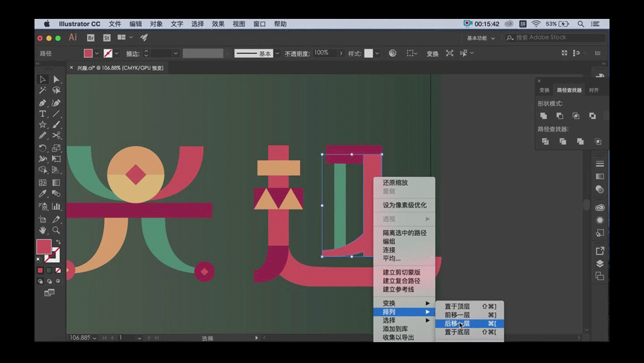Select the Type tool
The height and width of the screenshot is (363, 644).
pos(43,114)
